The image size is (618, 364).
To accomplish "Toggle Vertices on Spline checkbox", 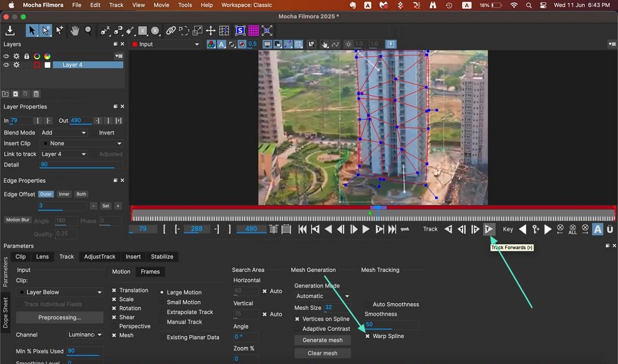I will click(297, 319).
